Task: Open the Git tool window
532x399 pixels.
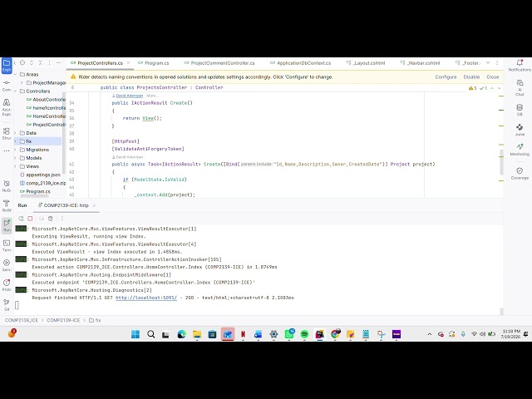Action: coord(7,305)
